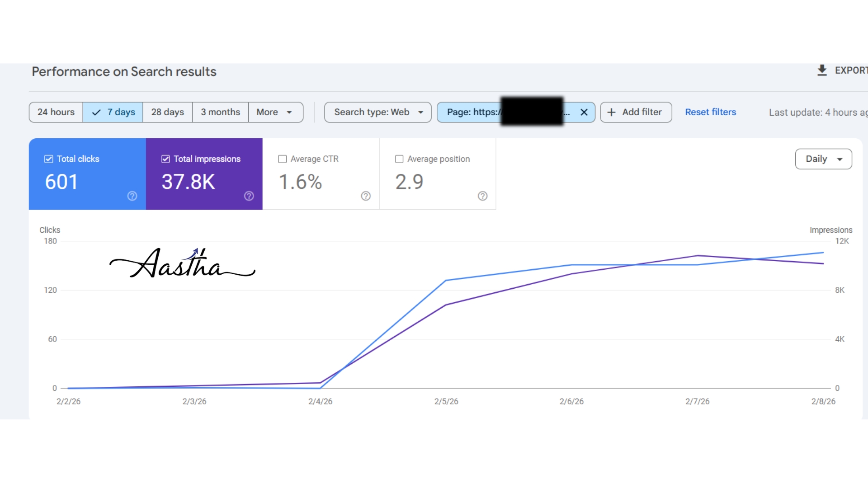The image size is (868, 488).
Task: Enable the Average position checkbox
Action: 399,159
